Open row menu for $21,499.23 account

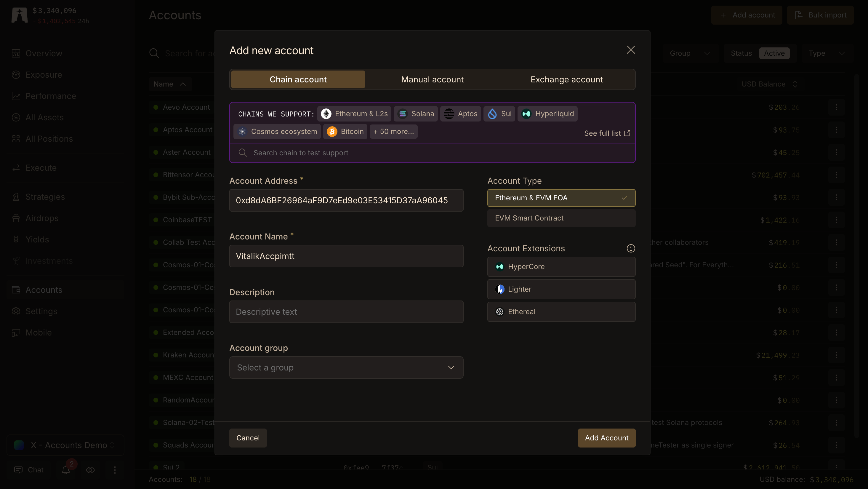[x=836, y=355]
